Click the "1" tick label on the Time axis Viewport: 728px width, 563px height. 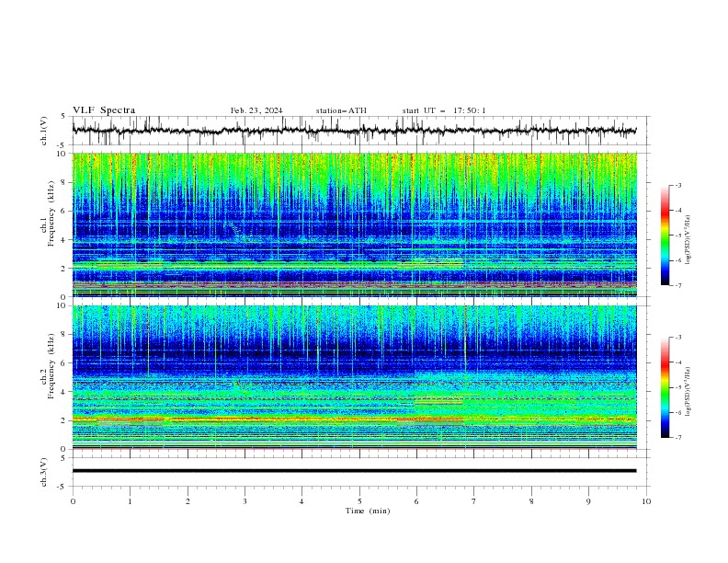coord(130,501)
